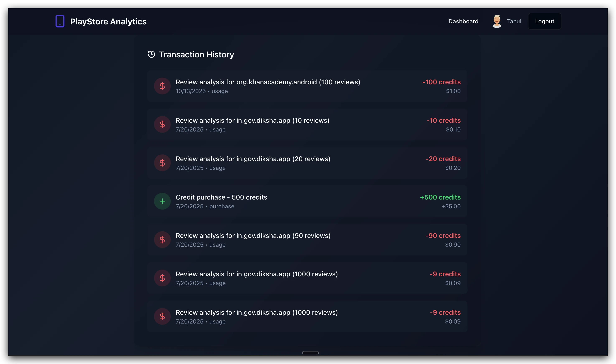Viewport: 616px width, 364px height.
Task: Click the dollar icon for 10 reviews transaction
Action: click(162, 124)
